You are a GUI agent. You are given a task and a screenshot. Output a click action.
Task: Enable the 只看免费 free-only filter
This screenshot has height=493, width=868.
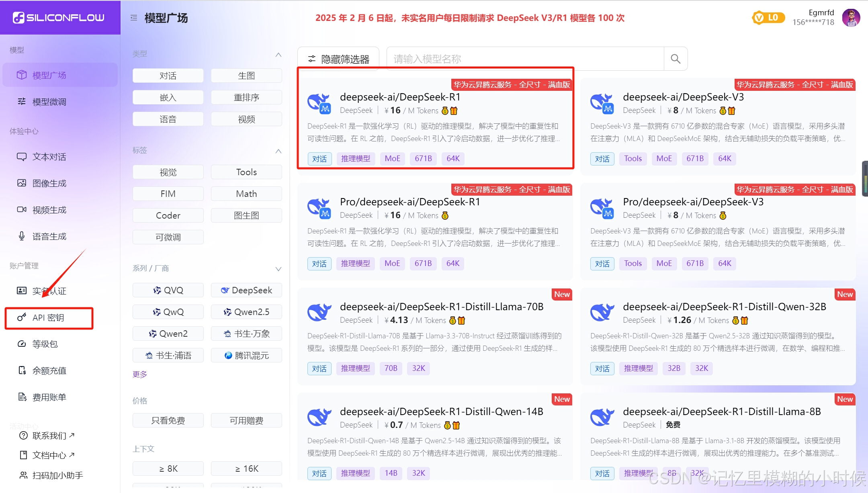click(168, 420)
